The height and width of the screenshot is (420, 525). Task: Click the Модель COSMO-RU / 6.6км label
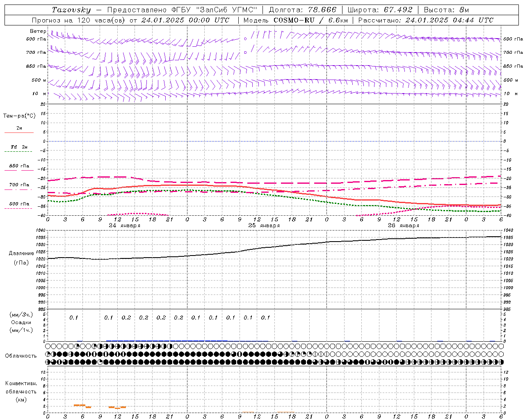(x=296, y=20)
